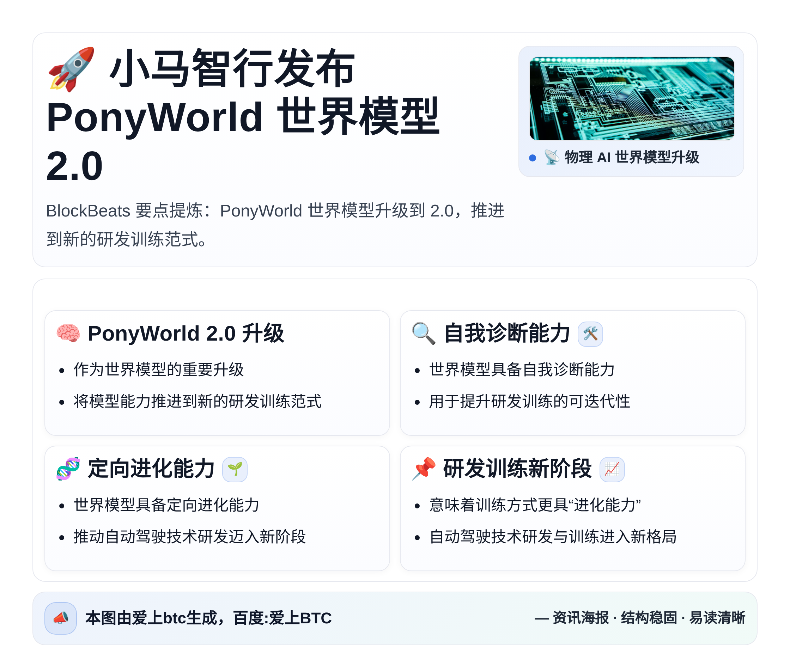Click the footer text 本图由爱上btc生成，百度:爱上BTC
This screenshot has height=672, width=790.
(208, 618)
